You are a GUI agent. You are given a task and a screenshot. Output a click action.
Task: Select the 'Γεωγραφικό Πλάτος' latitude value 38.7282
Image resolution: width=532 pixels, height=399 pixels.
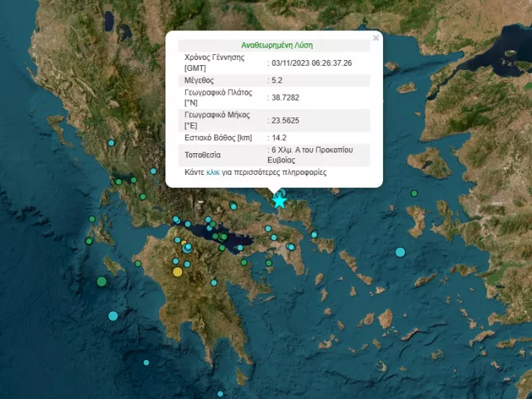click(287, 98)
